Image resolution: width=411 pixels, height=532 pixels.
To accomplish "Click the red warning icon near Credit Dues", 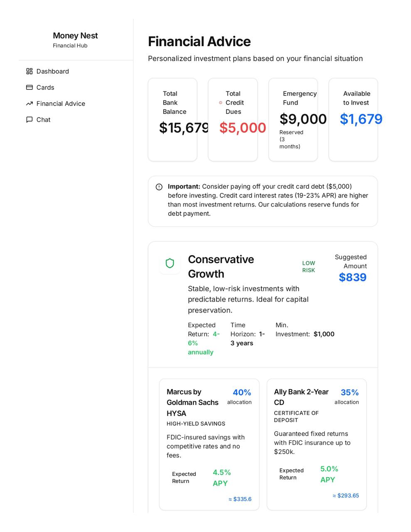I will coord(221,103).
